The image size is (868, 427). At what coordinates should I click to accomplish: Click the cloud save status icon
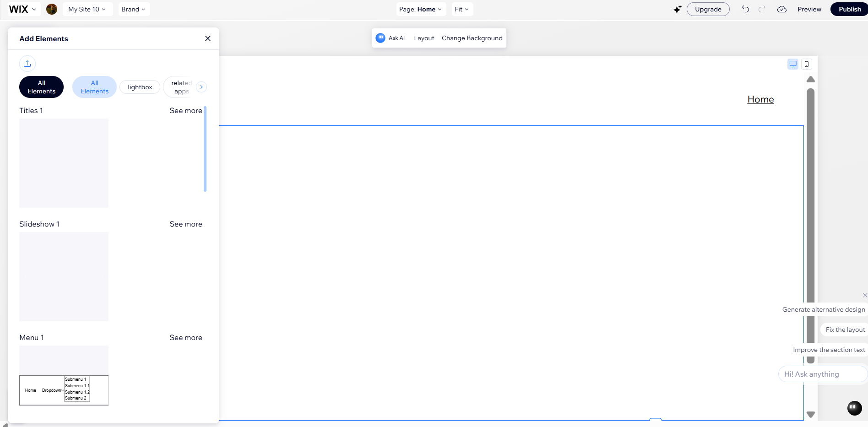[782, 9]
